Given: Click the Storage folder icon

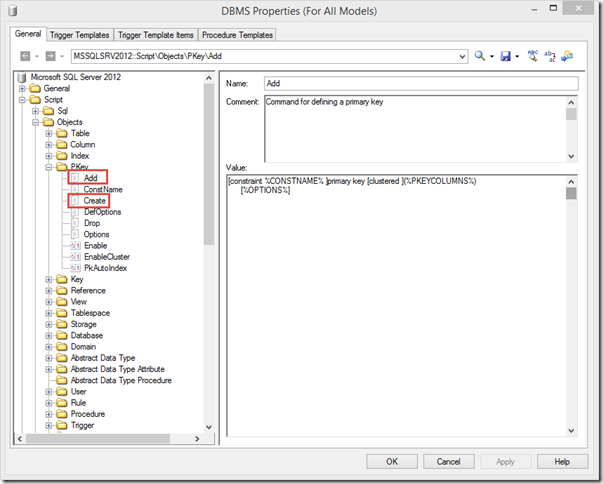Looking at the screenshot, I should pyautogui.click(x=62, y=324).
